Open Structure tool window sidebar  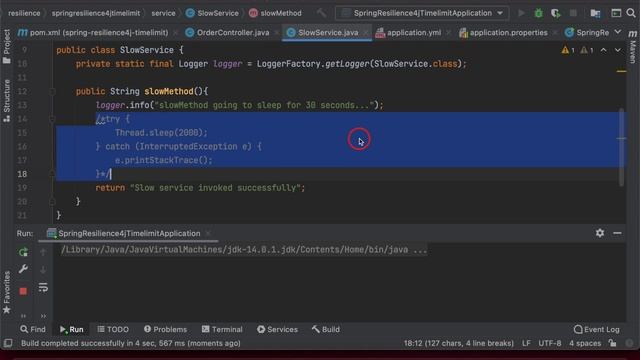7,101
